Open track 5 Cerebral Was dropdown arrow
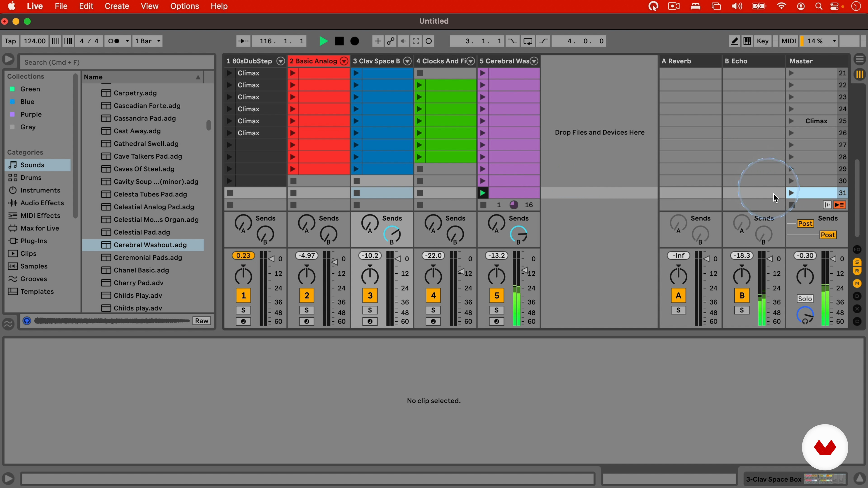868x488 pixels. pos(534,61)
